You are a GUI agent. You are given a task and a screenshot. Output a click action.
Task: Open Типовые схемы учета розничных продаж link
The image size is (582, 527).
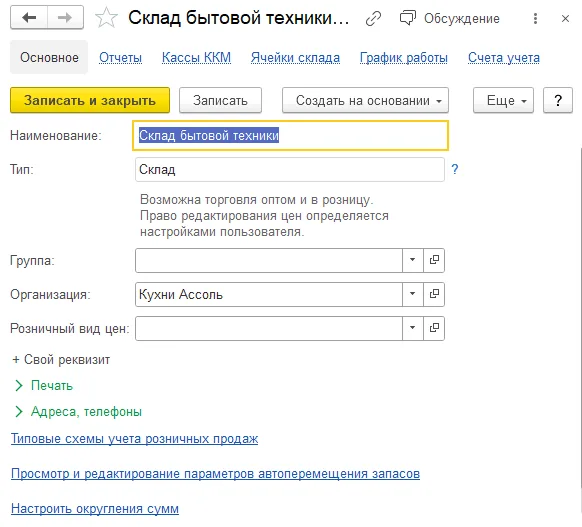pos(134,439)
